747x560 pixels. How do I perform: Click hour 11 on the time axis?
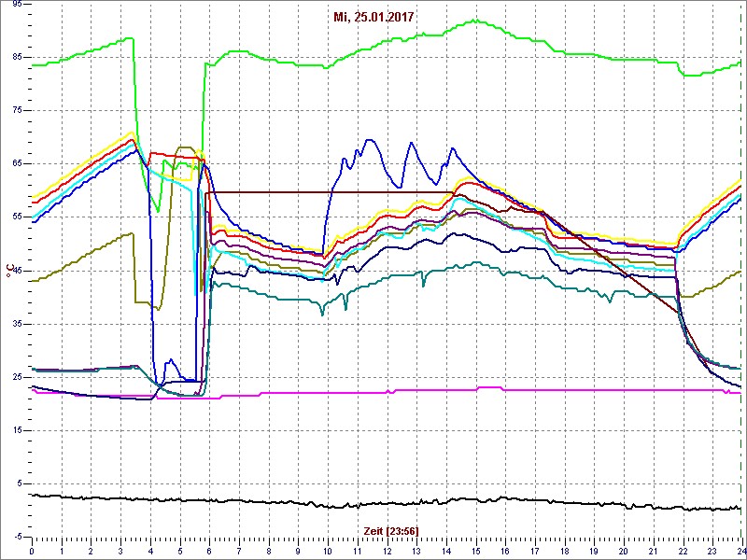[x=358, y=549]
